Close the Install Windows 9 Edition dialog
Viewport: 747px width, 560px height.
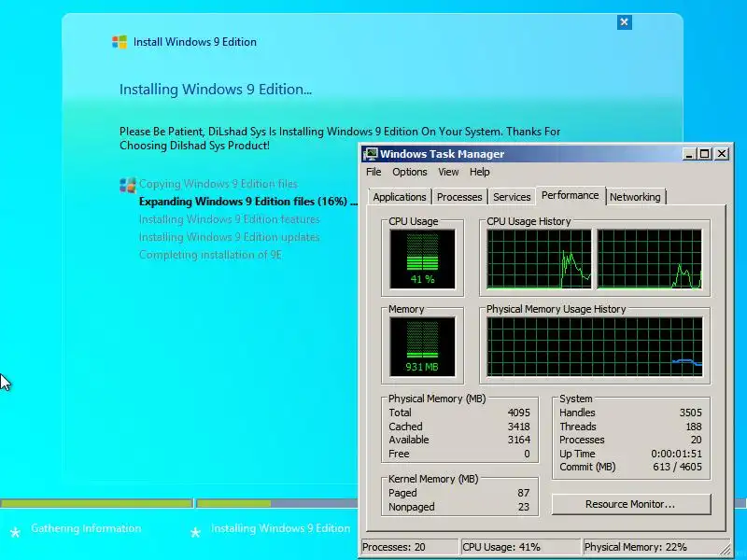click(624, 21)
